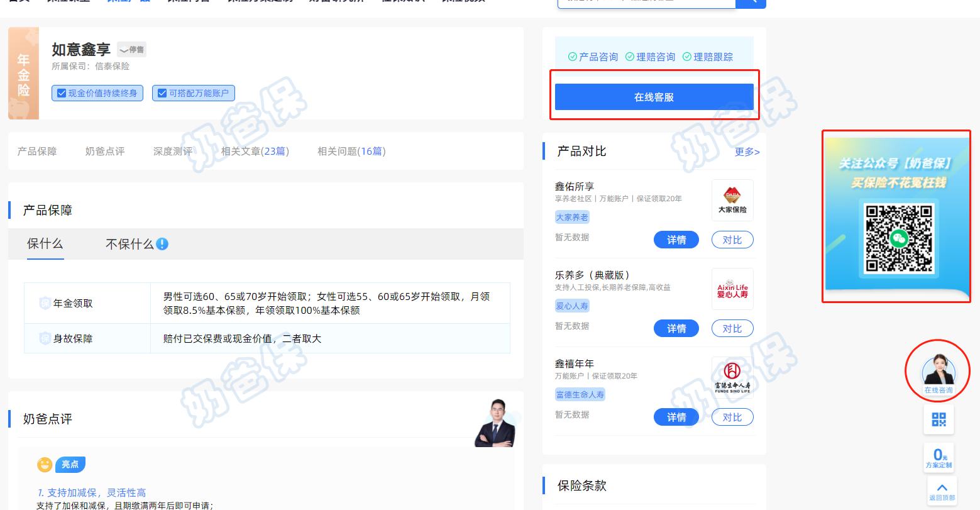Image resolution: width=980 pixels, height=510 pixels.
Task: Click the 理赔咨询 check item
Action: 650,57
